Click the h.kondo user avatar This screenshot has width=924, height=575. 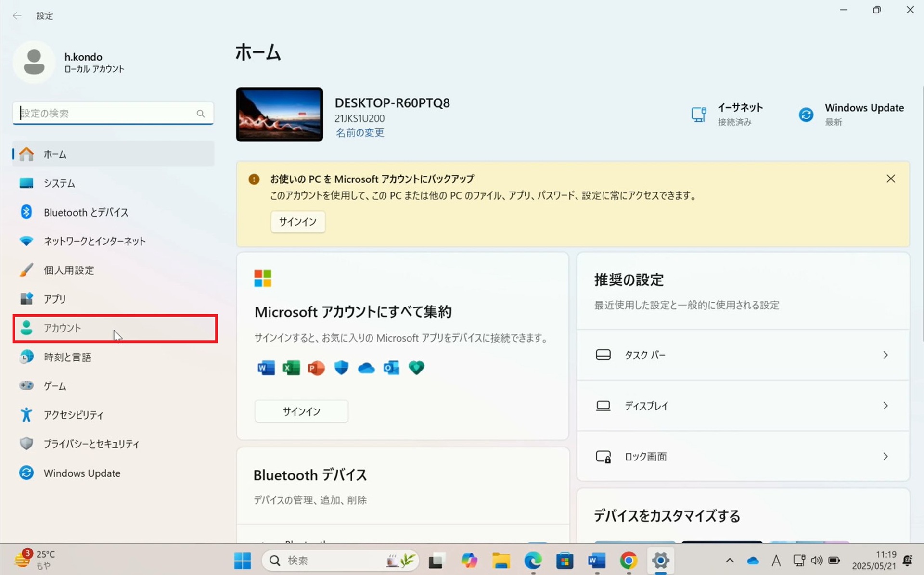[x=34, y=63]
